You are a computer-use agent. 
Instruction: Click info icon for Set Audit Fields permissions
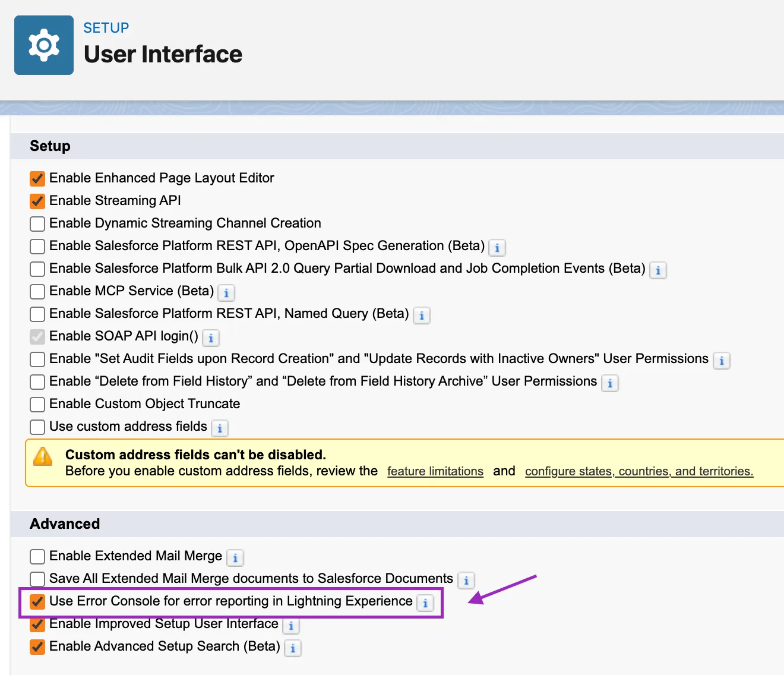722,360
